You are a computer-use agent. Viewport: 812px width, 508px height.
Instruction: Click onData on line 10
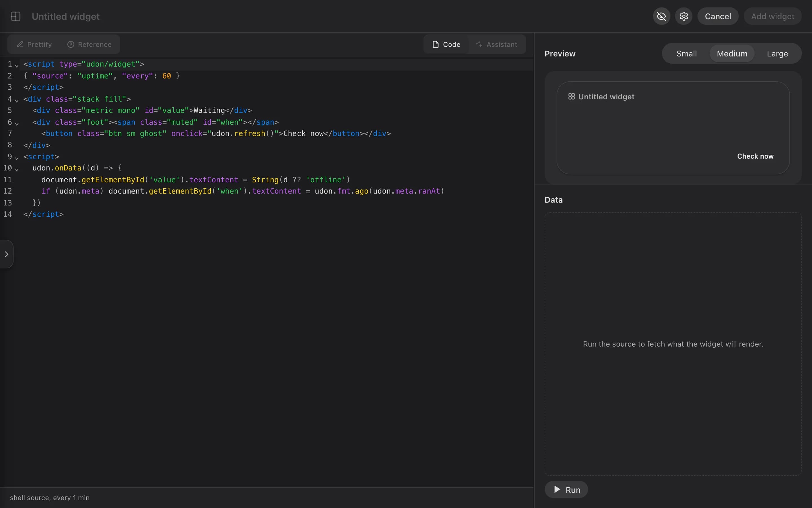click(x=68, y=168)
